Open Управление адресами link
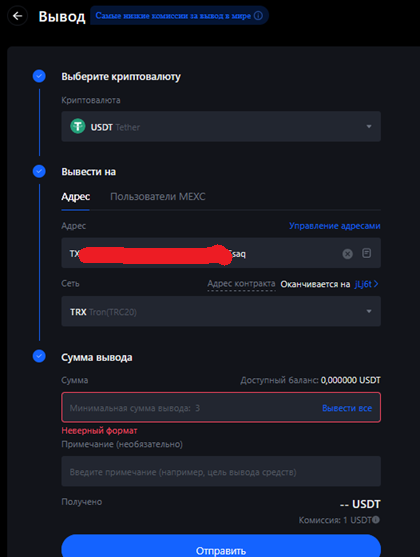This screenshot has width=420, height=557. point(334,226)
